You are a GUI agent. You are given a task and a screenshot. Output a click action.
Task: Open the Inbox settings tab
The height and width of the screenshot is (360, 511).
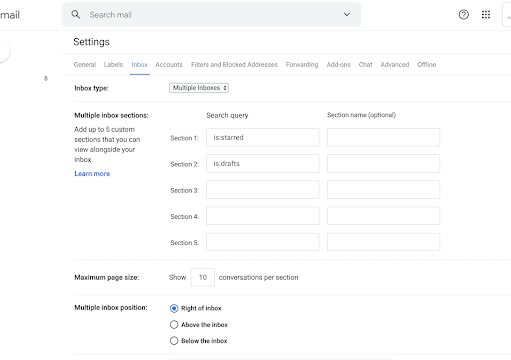tap(139, 65)
